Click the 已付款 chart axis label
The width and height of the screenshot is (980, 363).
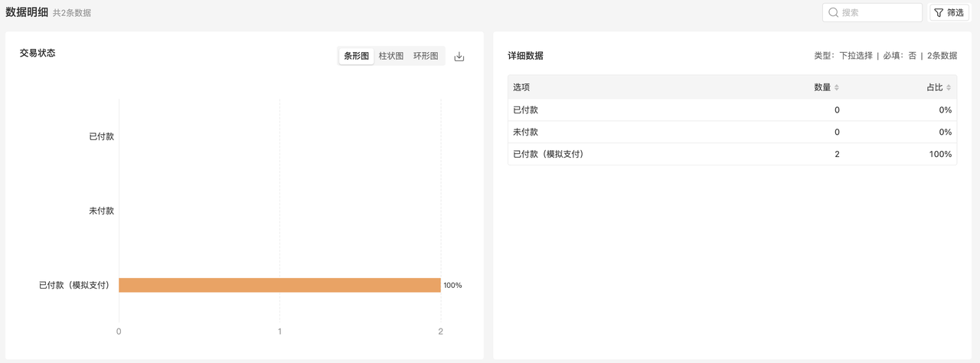click(x=101, y=136)
